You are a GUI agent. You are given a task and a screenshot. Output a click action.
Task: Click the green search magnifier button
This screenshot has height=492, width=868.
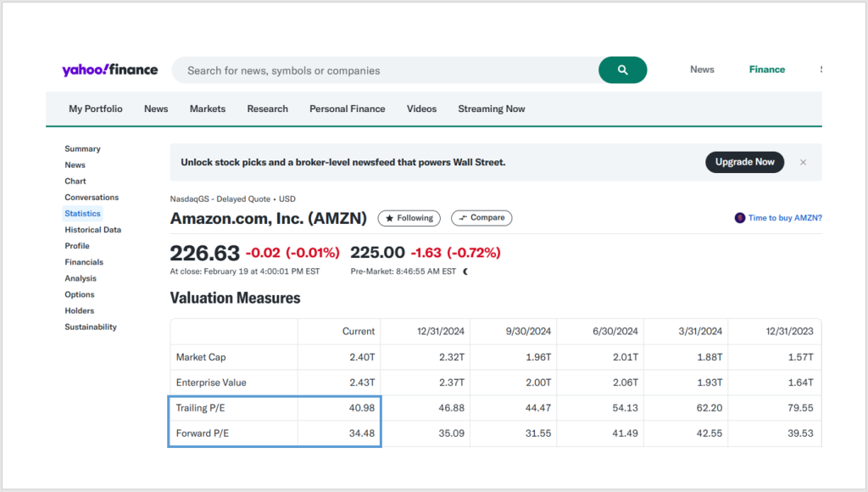click(622, 70)
